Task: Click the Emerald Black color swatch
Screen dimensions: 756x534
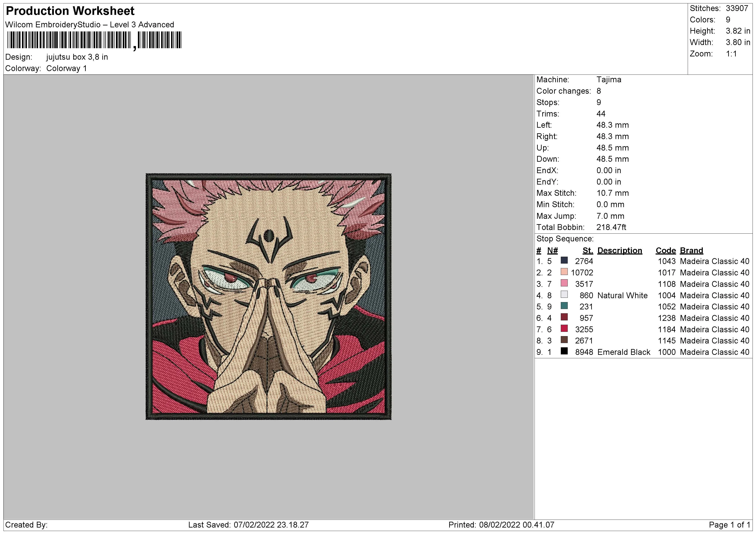Action: point(564,351)
